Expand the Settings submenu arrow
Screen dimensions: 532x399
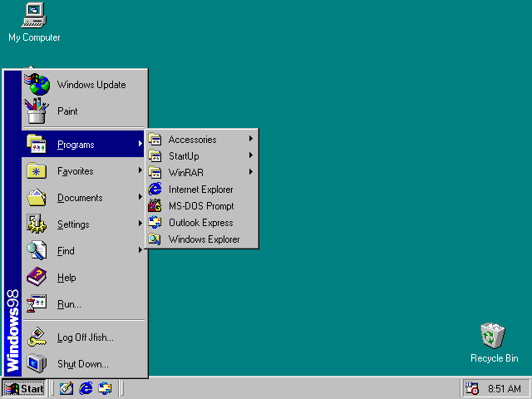(x=140, y=224)
